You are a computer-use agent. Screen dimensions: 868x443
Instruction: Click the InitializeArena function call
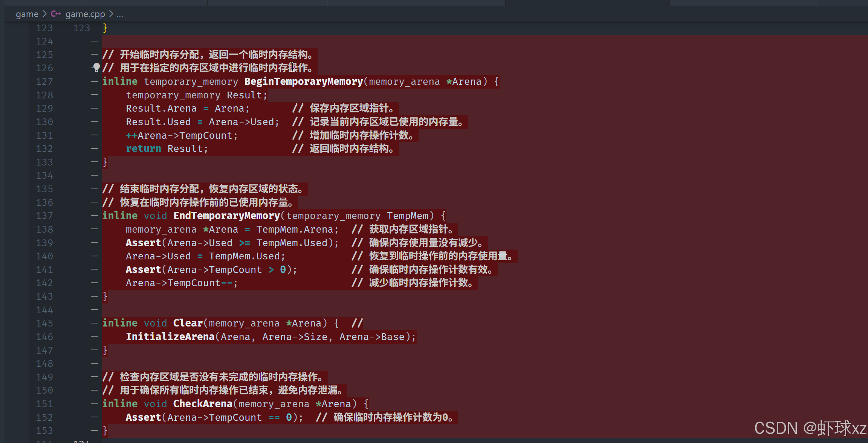[x=170, y=337]
